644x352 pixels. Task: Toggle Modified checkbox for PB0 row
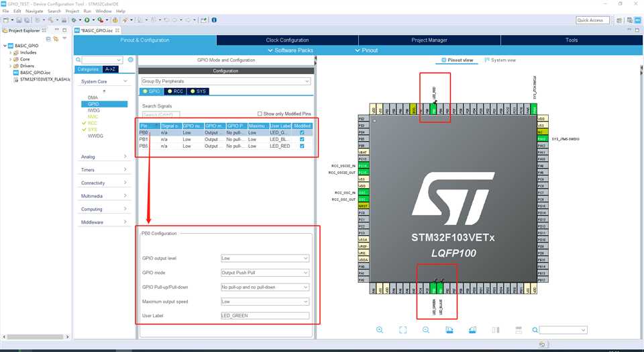point(303,132)
